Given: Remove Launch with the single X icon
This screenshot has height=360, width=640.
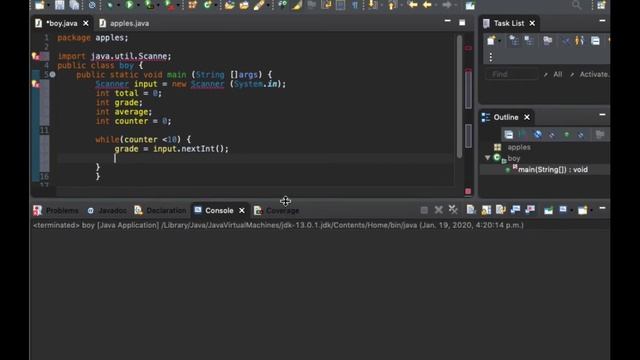Looking at the screenshot, I should pyautogui.click(x=439, y=210).
